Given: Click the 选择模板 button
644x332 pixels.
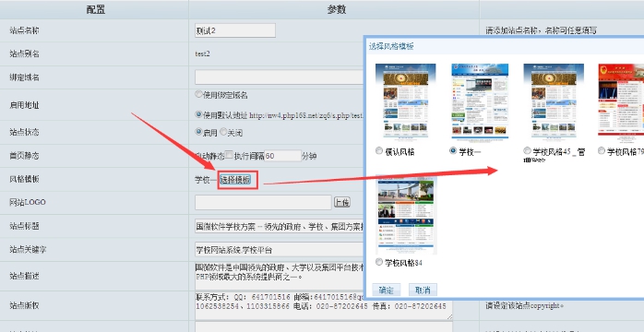Looking at the screenshot, I should (235, 179).
